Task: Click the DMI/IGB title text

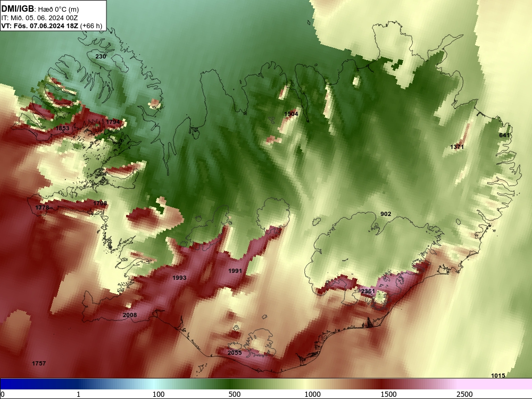Action: (18, 9)
